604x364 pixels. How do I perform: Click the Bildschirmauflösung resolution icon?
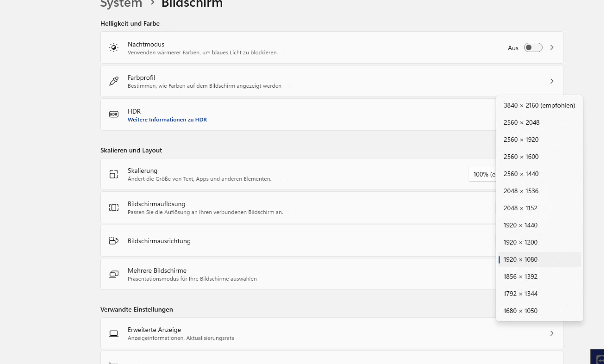[114, 208]
